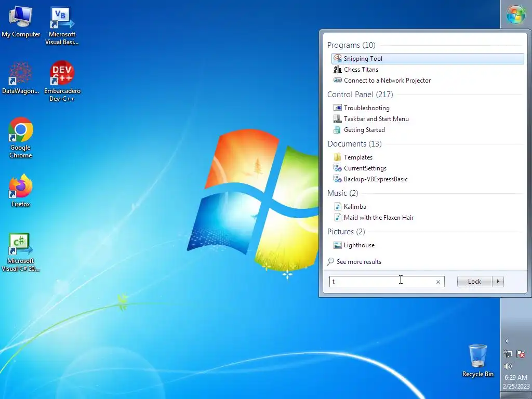Select the Google Chrome desktop shortcut
Screen dimensions: 532x399
coord(21,138)
